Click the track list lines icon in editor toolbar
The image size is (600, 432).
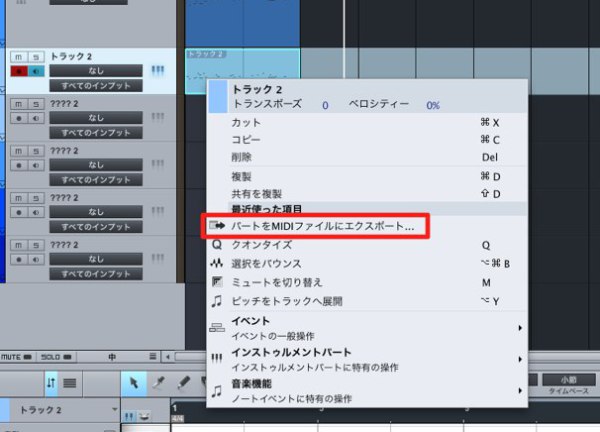[x=70, y=383]
